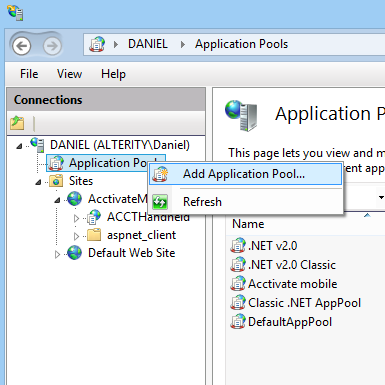Click the DANIEL server node icon

click(x=37, y=144)
